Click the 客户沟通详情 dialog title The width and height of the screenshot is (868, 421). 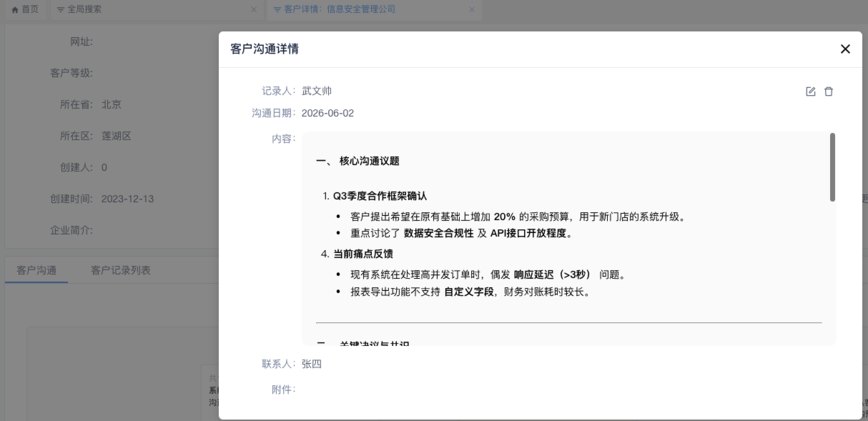tap(265, 49)
